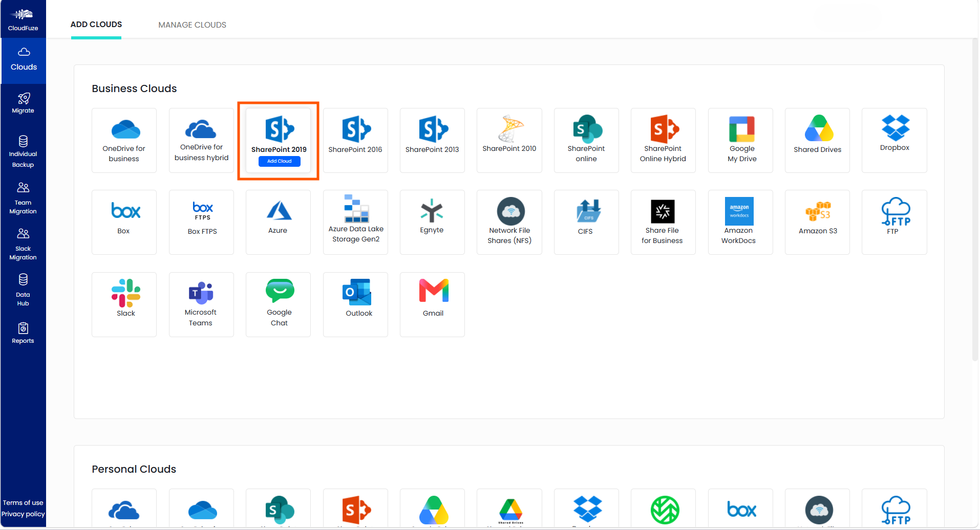This screenshot has width=980, height=530.
Task: Open Team Migration in sidebar
Action: click(x=23, y=198)
